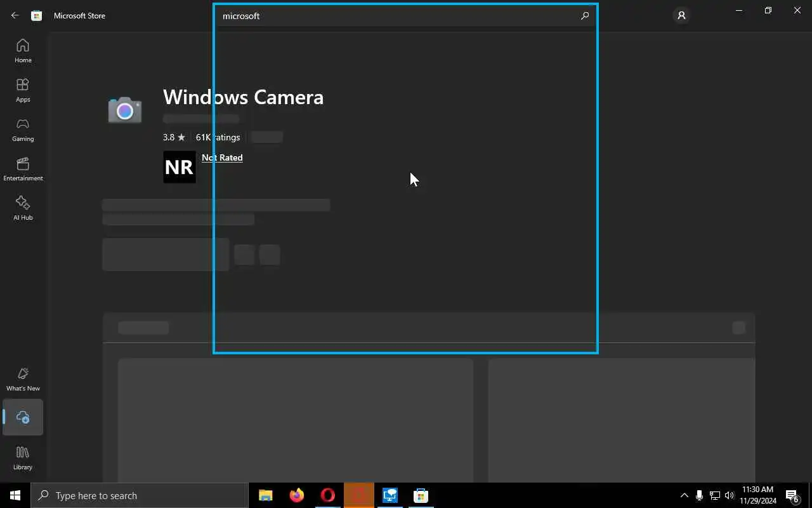812x508 pixels.
Task: Open the remote desktop taskbar app
Action: pyautogui.click(x=390, y=495)
